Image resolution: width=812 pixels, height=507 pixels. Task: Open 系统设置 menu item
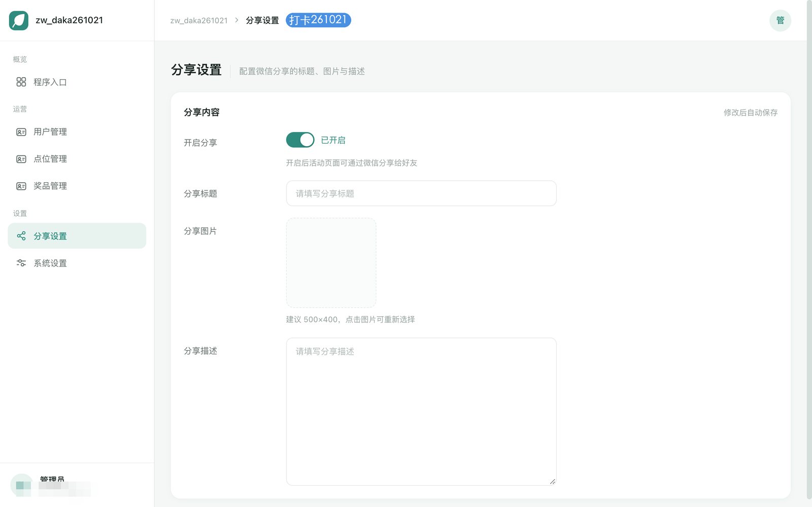[x=77, y=263]
